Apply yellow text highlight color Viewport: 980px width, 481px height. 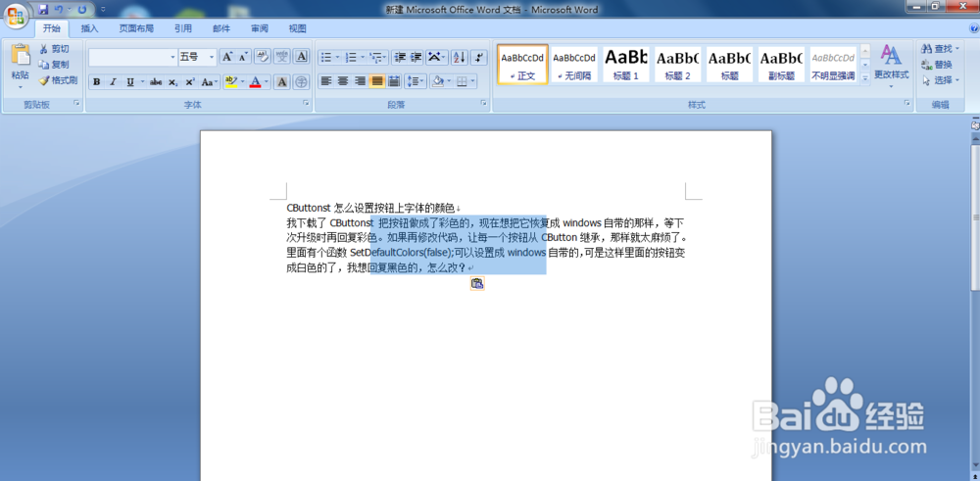click(230, 82)
